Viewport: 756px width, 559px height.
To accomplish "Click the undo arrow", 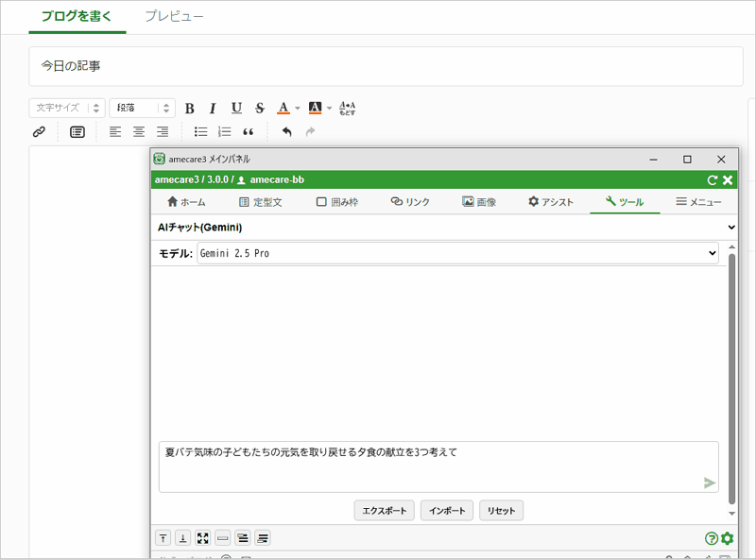I will pyautogui.click(x=286, y=132).
